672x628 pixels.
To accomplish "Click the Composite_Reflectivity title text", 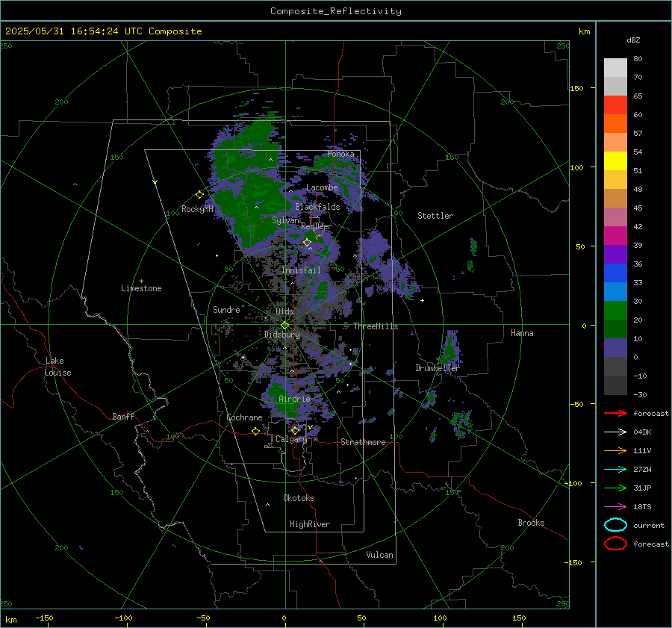I will pyautogui.click(x=336, y=11).
